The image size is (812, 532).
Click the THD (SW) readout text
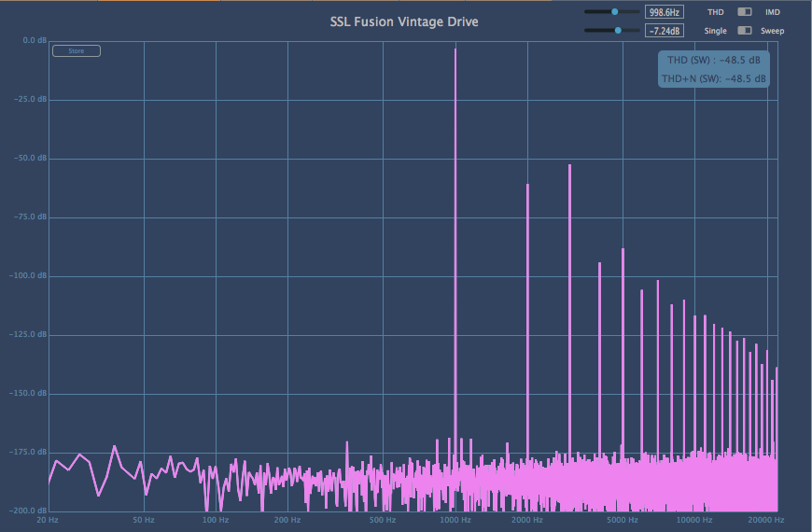pos(714,60)
